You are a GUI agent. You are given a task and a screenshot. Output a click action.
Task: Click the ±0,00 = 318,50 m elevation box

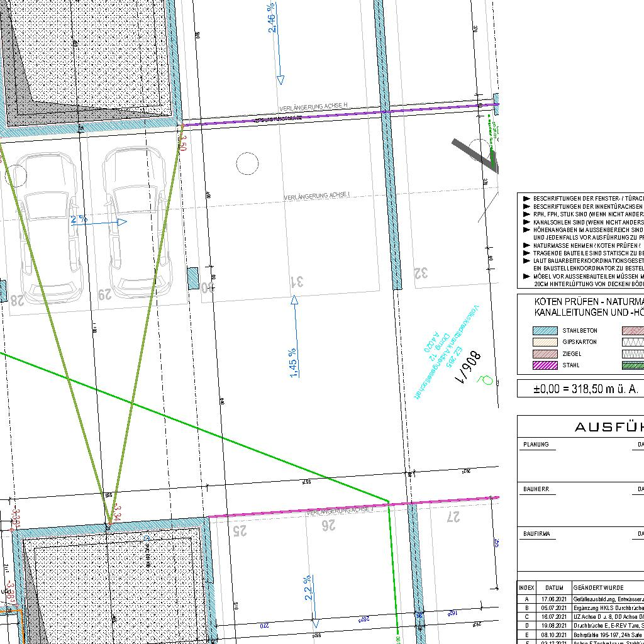click(580, 389)
